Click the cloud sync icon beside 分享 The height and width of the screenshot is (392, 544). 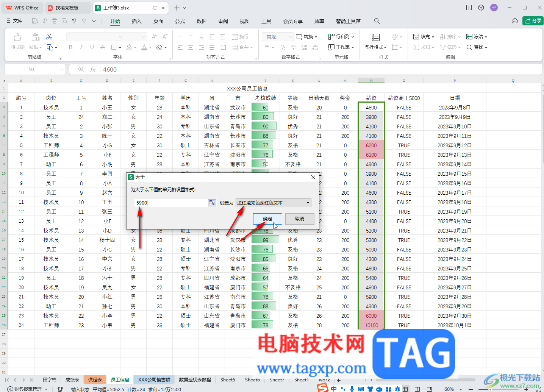click(514, 21)
